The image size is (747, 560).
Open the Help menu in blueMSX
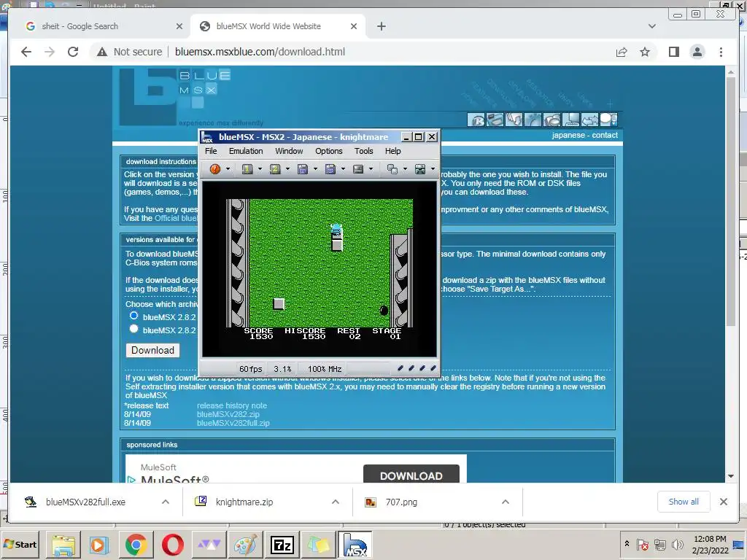393,151
